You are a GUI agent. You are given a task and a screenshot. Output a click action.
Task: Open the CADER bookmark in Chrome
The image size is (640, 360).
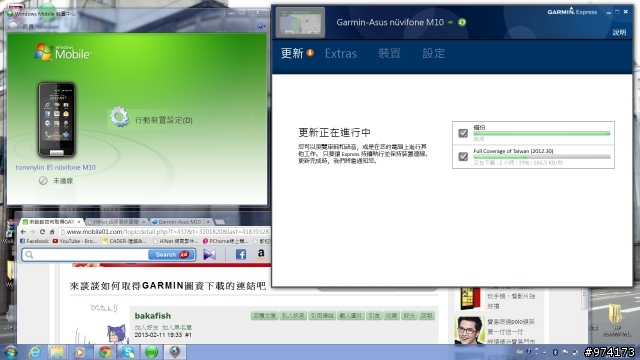tap(124, 241)
